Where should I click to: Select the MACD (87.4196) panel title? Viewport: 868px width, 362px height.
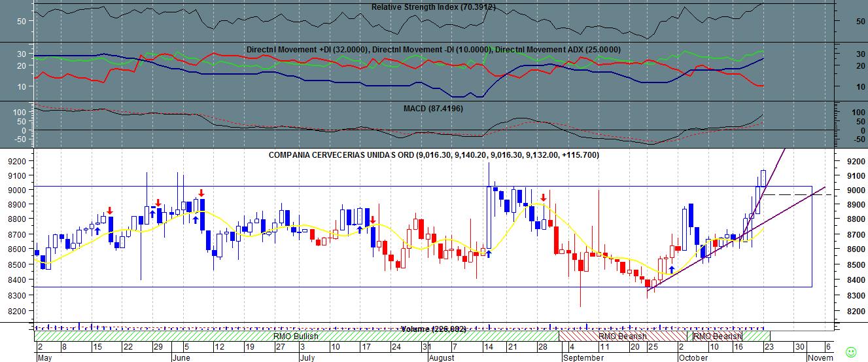tap(433, 108)
